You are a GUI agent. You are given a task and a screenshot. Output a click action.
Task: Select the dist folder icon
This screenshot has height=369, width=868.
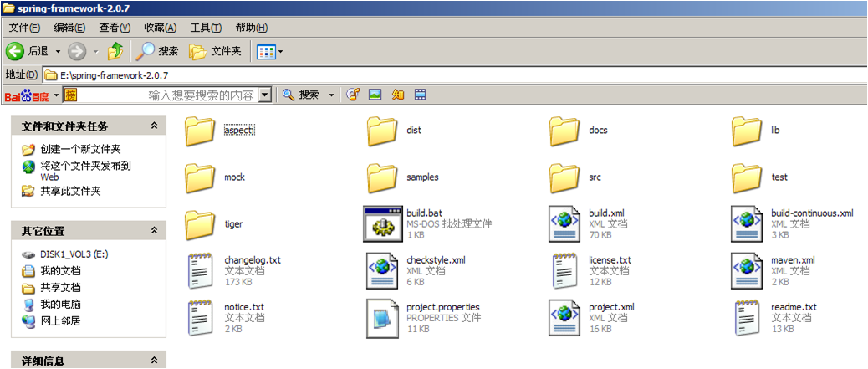tap(382, 131)
